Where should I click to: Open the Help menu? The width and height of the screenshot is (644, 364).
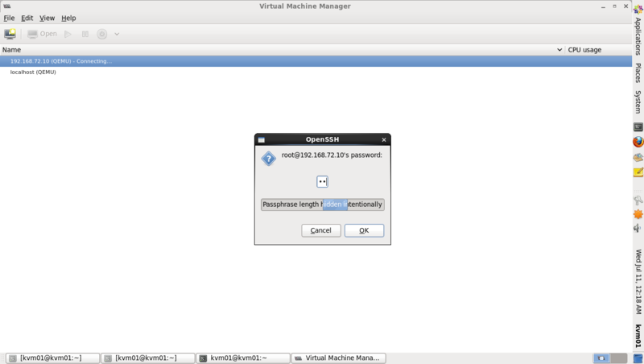(68, 18)
